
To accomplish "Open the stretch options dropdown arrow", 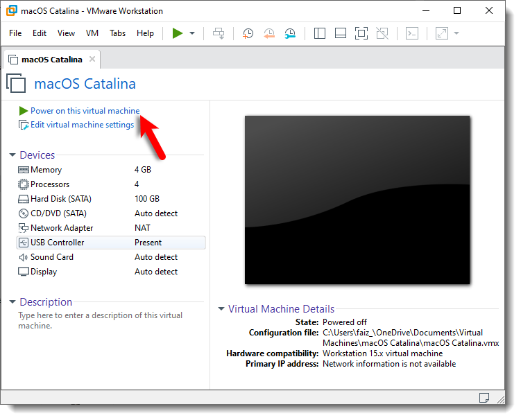I will [456, 33].
